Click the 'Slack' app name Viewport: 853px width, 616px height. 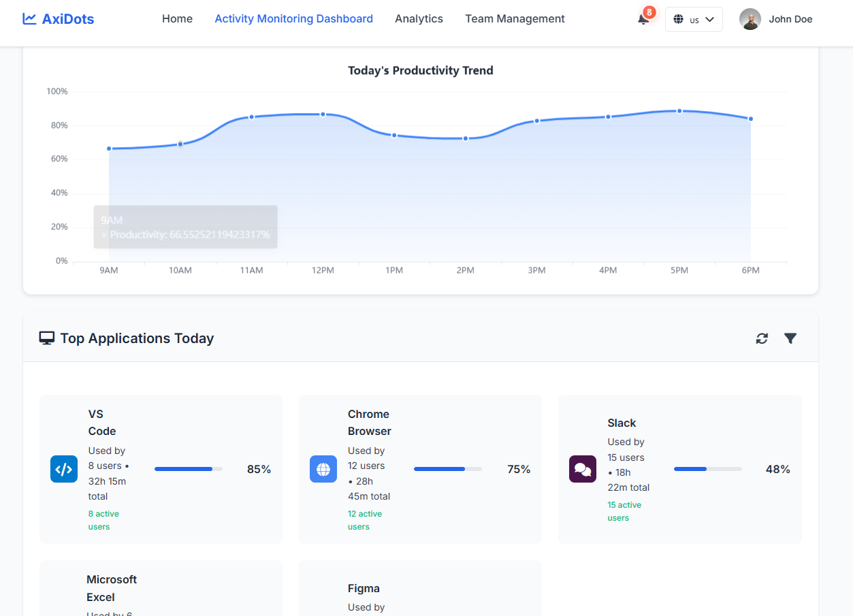click(x=622, y=423)
